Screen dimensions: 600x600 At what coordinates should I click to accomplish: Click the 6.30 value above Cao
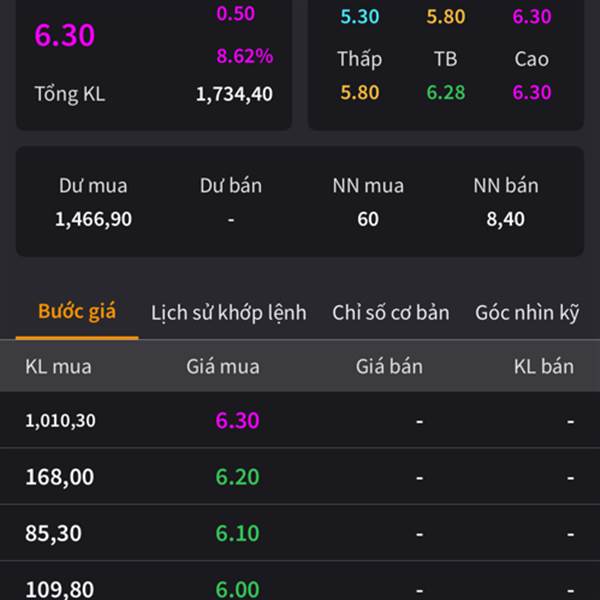coord(532,16)
